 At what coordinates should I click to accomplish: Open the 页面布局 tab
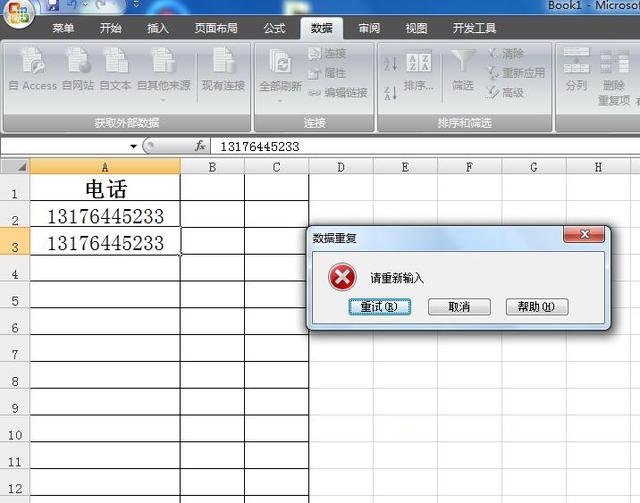216,28
